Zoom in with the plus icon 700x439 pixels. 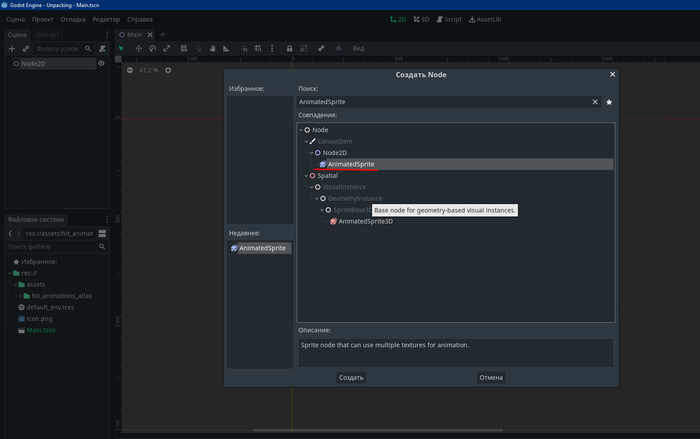pos(168,70)
